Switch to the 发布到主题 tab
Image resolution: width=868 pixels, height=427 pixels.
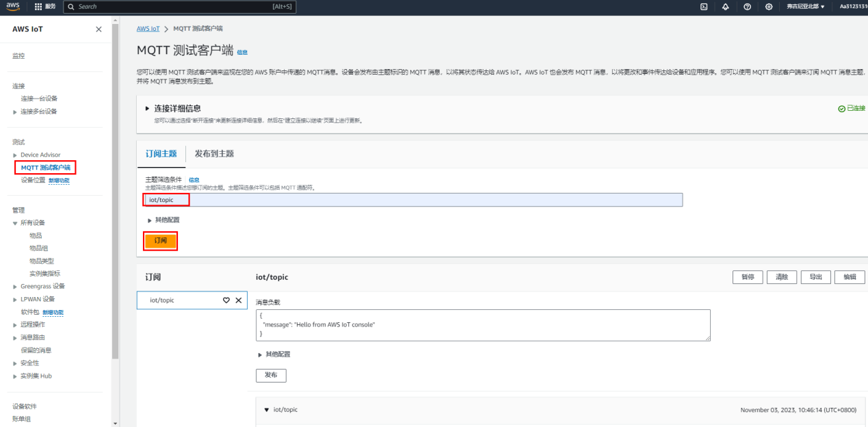point(214,153)
